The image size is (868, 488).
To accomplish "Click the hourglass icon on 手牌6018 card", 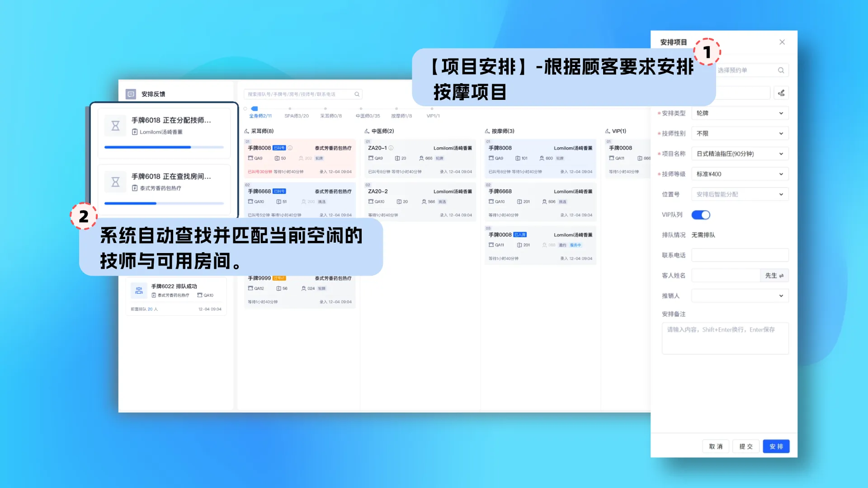I will 115,125.
